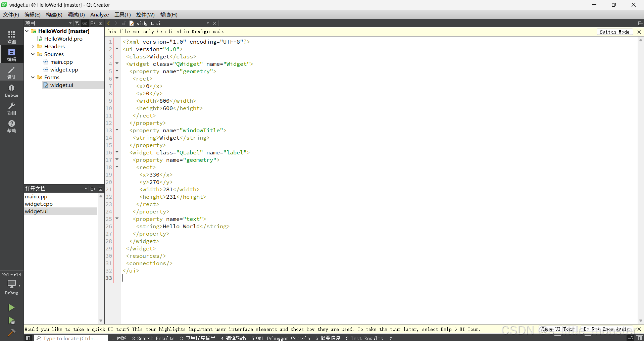
Task: Run the project with green play button
Action: point(11,307)
